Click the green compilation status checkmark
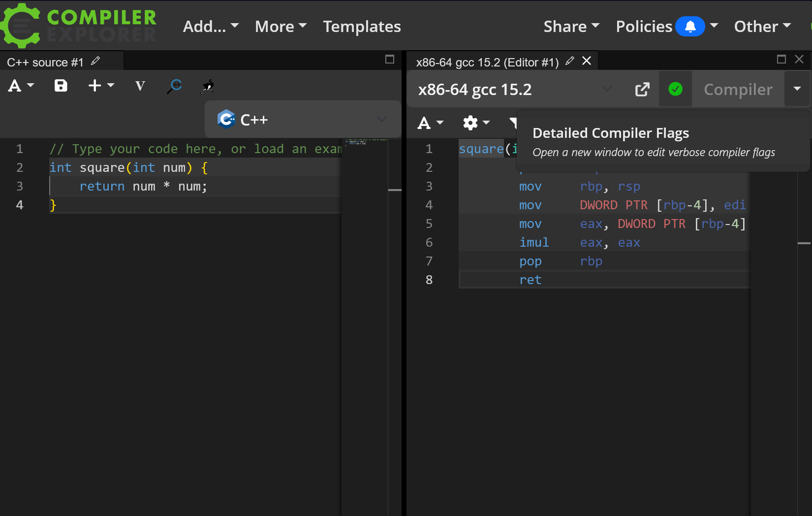The image size is (812, 516). point(676,89)
